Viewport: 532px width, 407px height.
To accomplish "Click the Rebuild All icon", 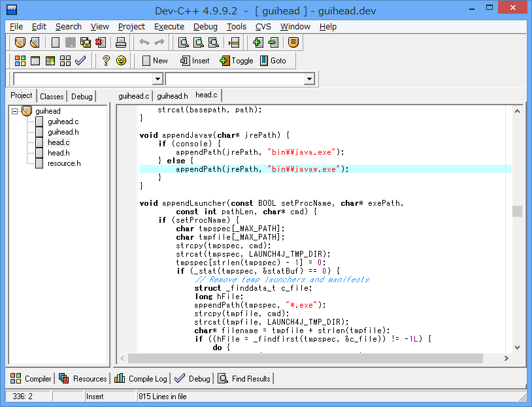I will 65,61.
